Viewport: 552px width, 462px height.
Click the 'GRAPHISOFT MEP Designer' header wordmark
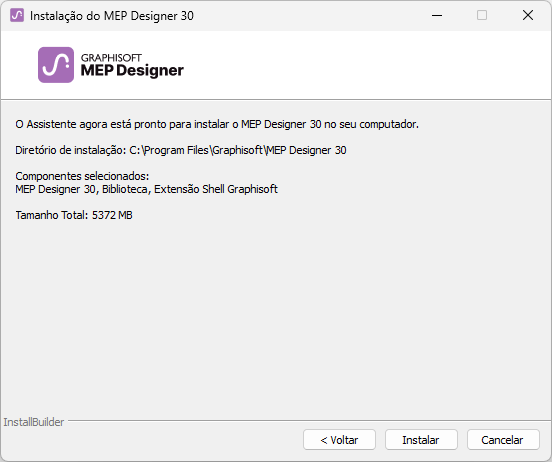click(132, 65)
